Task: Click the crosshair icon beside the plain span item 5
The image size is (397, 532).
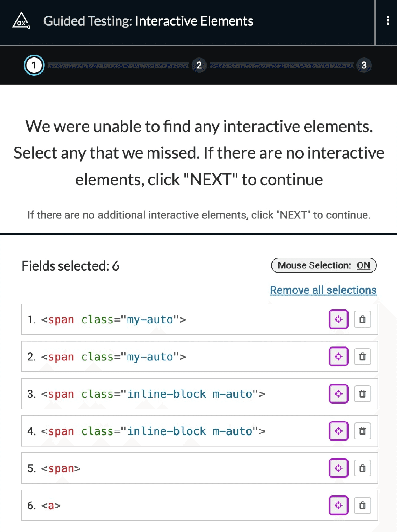Action: tap(338, 468)
